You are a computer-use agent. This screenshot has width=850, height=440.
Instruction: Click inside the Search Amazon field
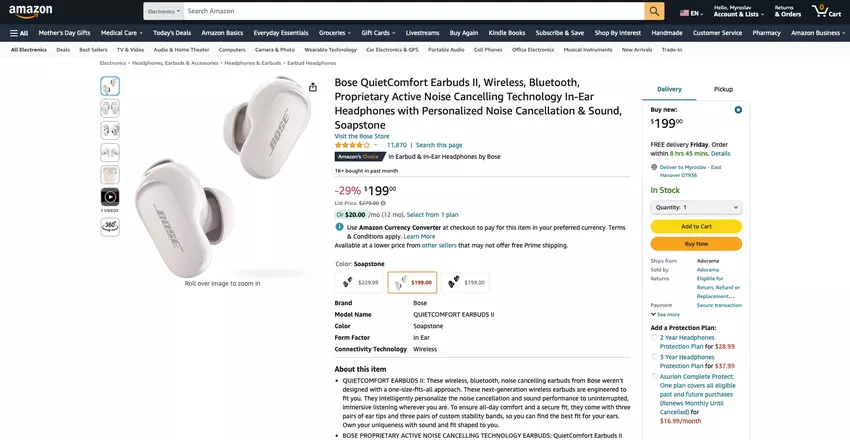(410, 11)
